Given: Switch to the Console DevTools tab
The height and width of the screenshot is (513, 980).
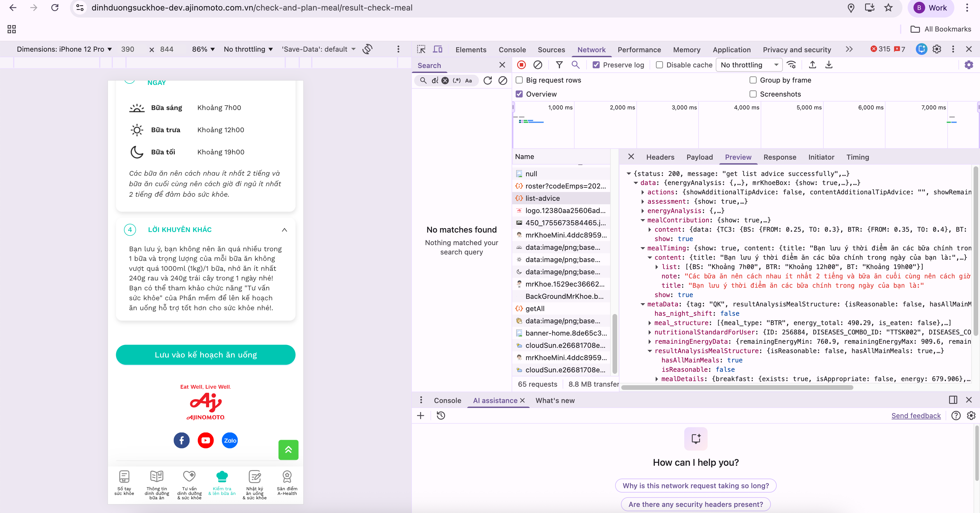Looking at the screenshot, I should 512,50.
